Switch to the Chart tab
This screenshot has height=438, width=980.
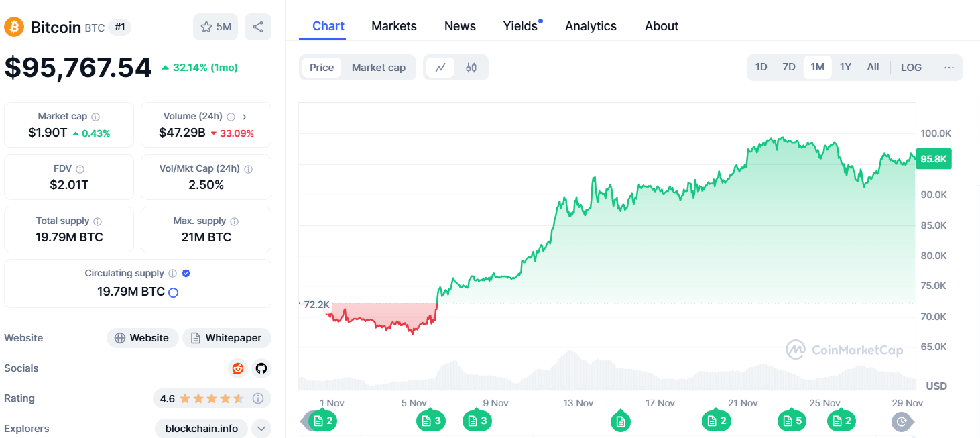click(328, 26)
